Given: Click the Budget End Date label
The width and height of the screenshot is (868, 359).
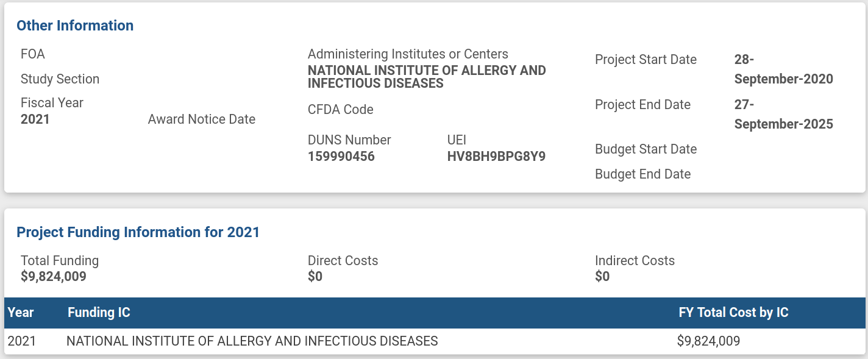Looking at the screenshot, I should [642, 174].
